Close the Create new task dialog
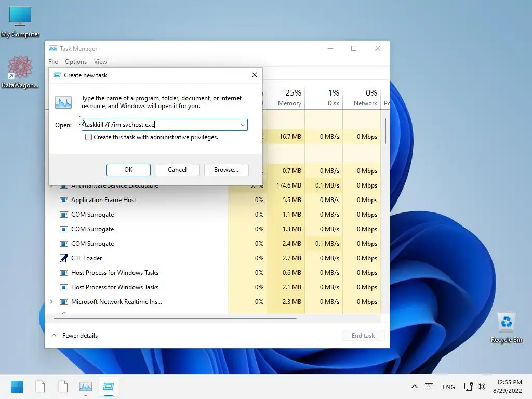 coord(255,75)
